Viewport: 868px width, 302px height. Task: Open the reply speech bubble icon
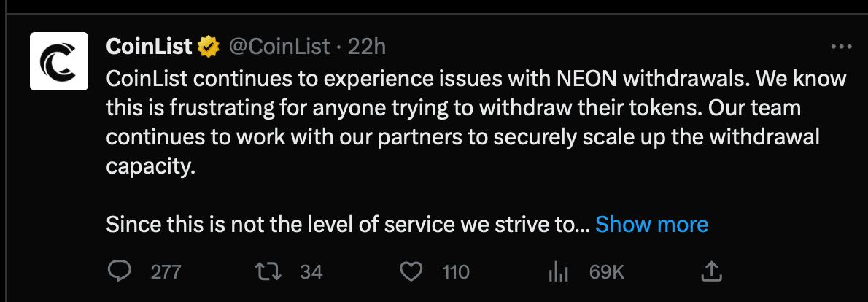(x=118, y=271)
